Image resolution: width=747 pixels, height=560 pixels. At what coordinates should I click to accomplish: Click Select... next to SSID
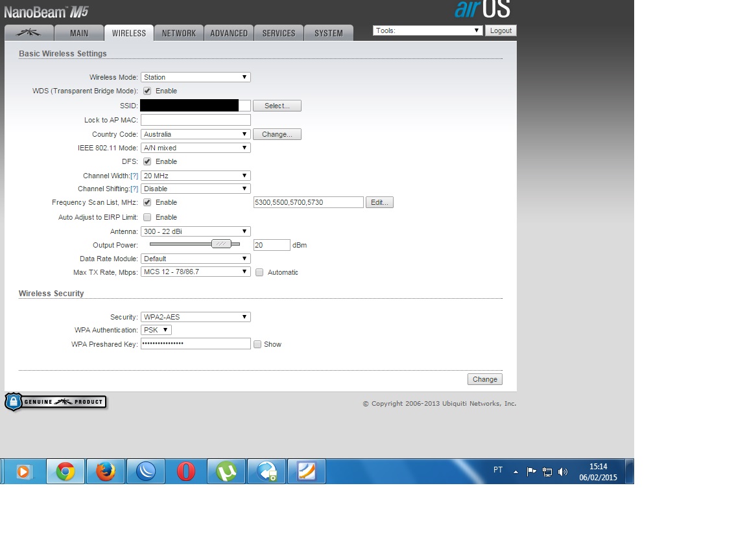click(x=277, y=106)
